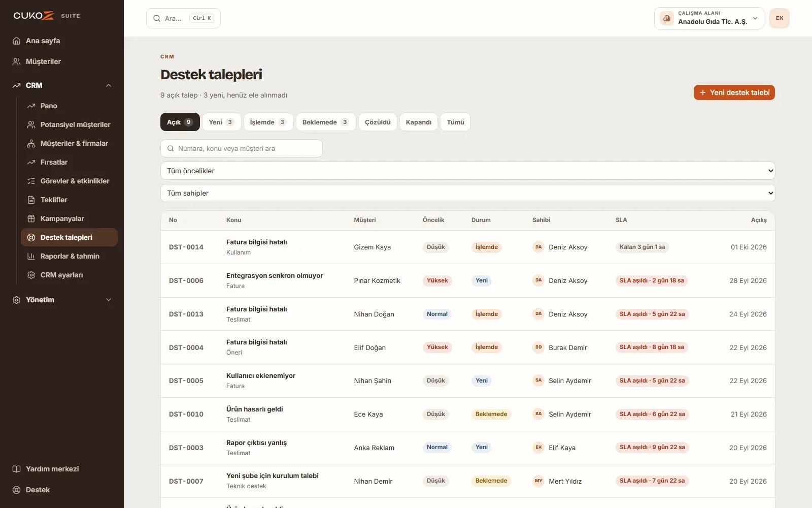The height and width of the screenshot is (508, 812).
Task: Switch to the Tümü tab
Action: pyautogui.click(x=455, y=122)
